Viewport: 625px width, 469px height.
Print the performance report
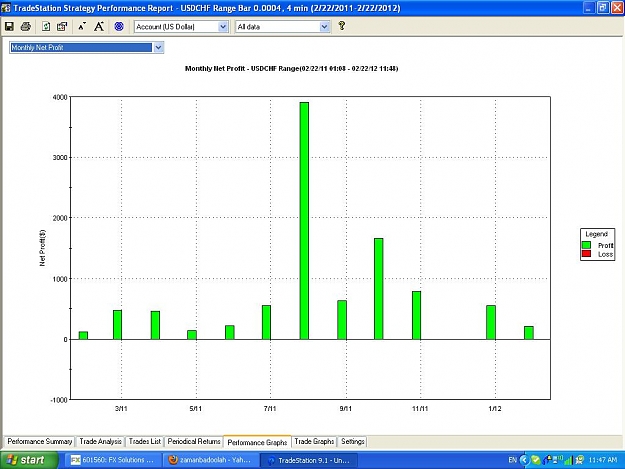(26, 27)
